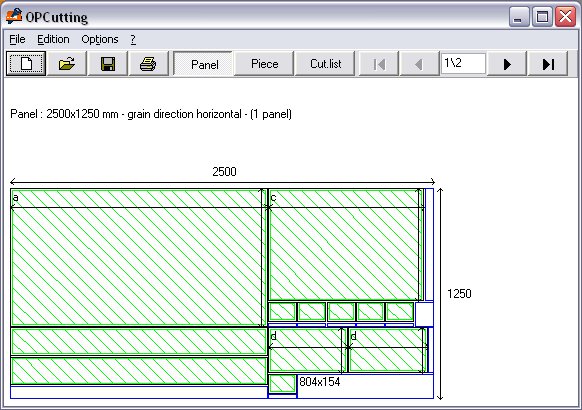582x410 pixels.
Task: Save using the floppy disk icon
Action: pyautogui.click(x=108, y=64)
